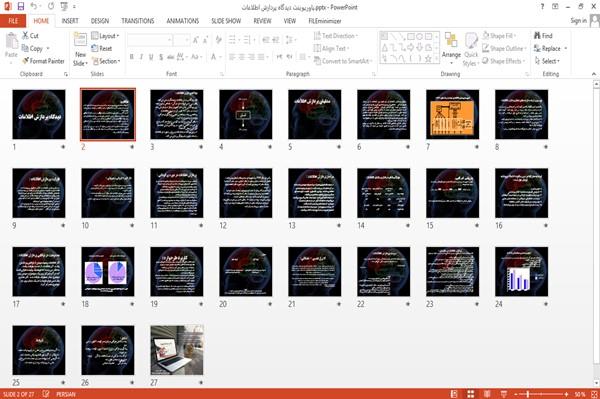Click animation star under slide 4
This screenshot has height=399, width=600.
coord(270,147)
